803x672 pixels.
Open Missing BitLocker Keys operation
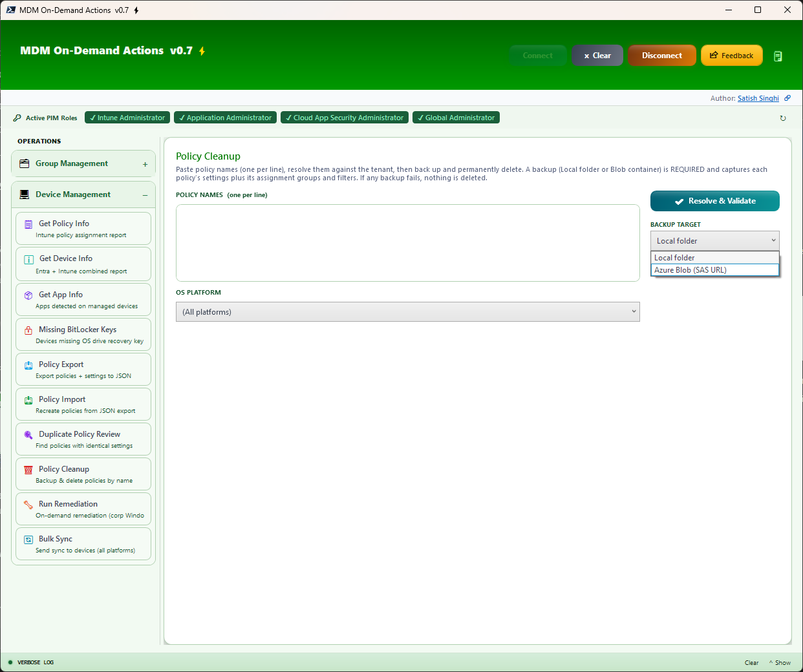tap(83, 335)
